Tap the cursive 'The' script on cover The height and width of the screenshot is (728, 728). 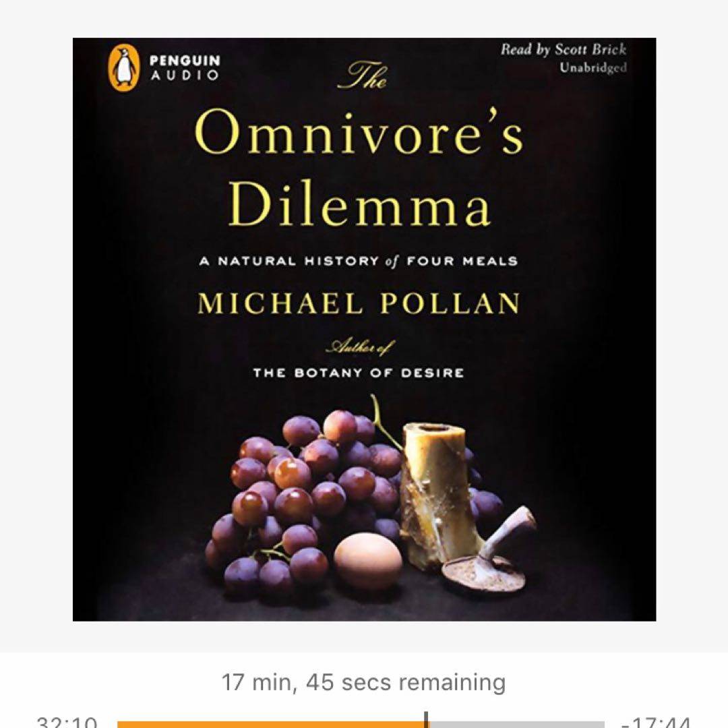pyautogui.click(x=363, y=75)
